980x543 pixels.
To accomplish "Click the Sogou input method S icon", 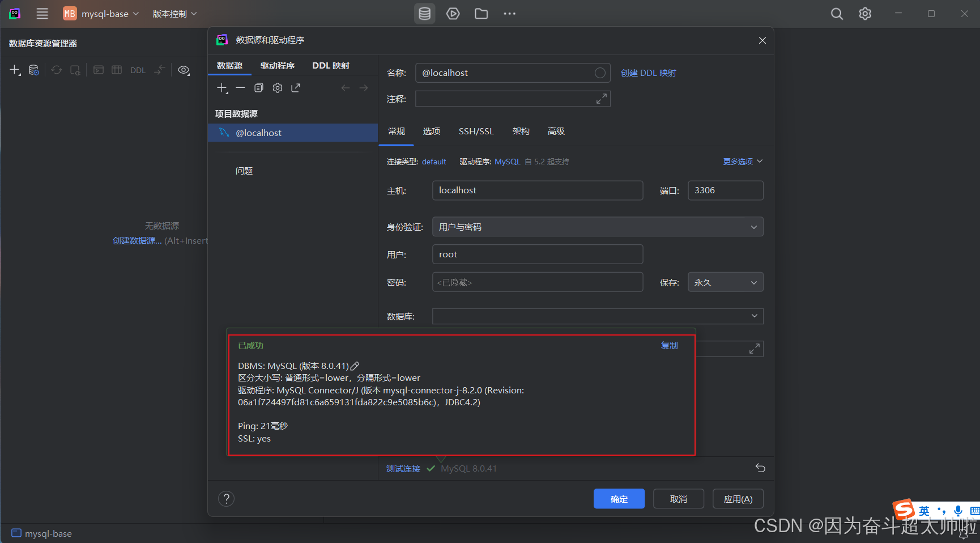I will [904, 510].
